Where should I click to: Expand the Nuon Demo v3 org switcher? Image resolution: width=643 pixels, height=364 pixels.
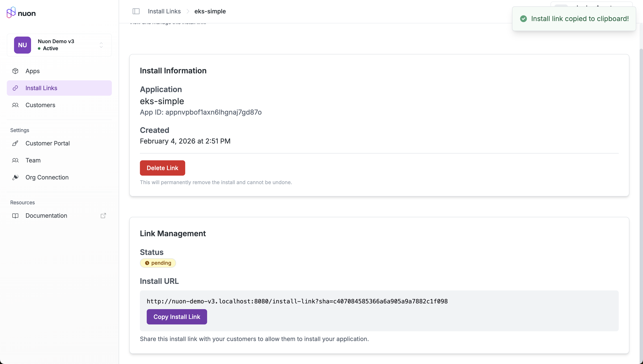[101, 45]
